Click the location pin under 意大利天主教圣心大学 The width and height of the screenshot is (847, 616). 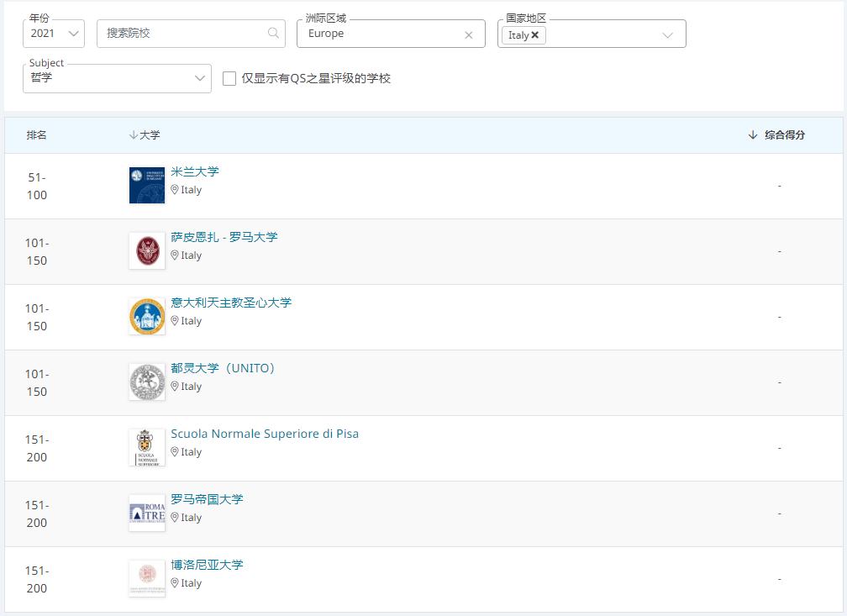[x=175, y=320]
